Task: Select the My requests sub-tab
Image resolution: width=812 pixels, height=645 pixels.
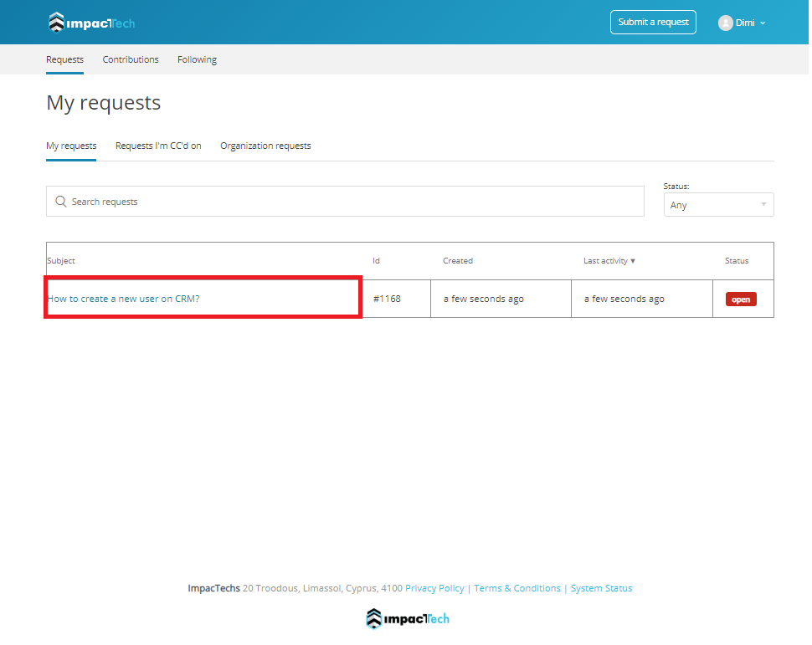Action: tap(71, 146)
